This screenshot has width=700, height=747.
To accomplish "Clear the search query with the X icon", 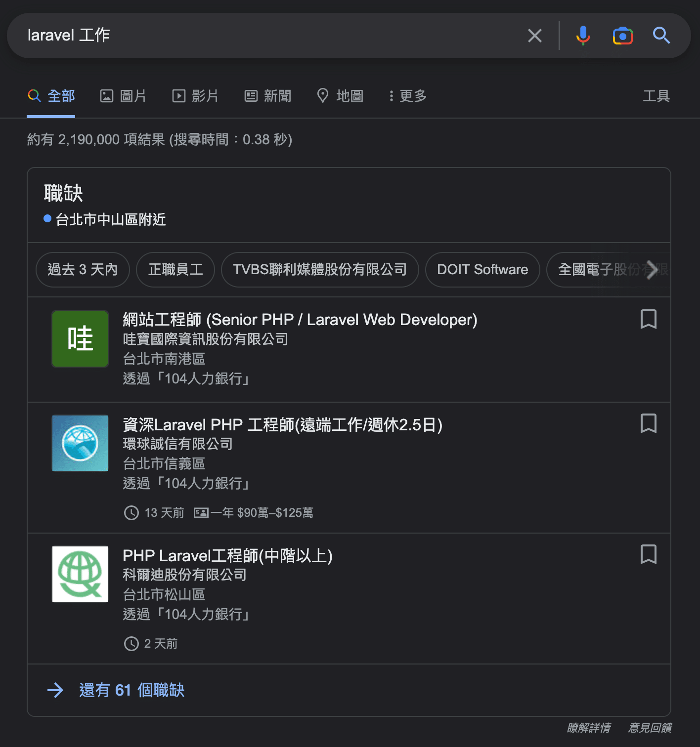I will tap(534, 36).
